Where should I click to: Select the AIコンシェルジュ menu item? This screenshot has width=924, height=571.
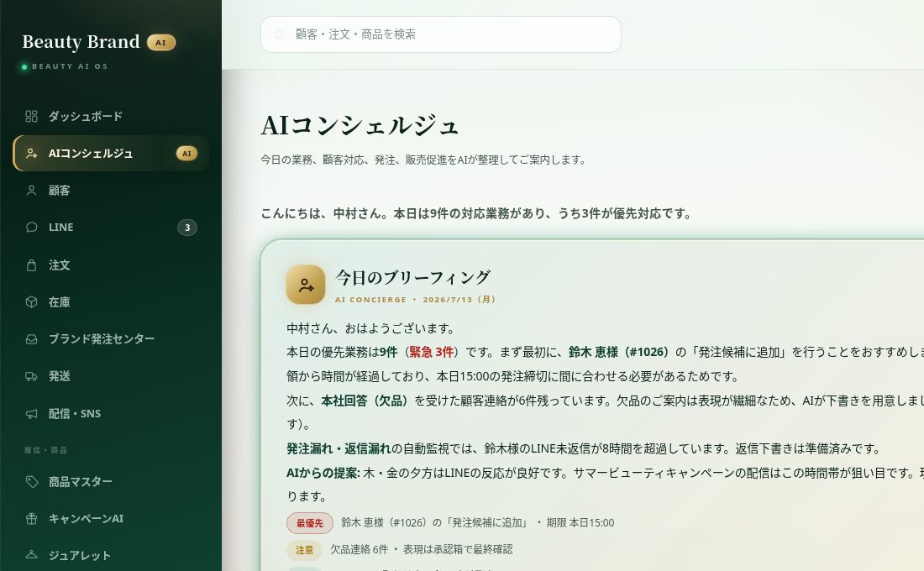click(111, 153)
